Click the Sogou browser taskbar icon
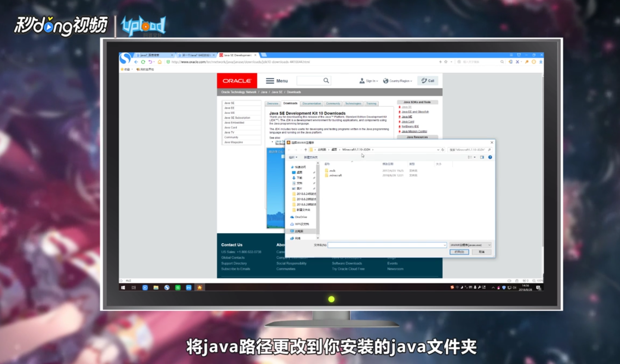620x364 pixels. [x=167, y=287]
